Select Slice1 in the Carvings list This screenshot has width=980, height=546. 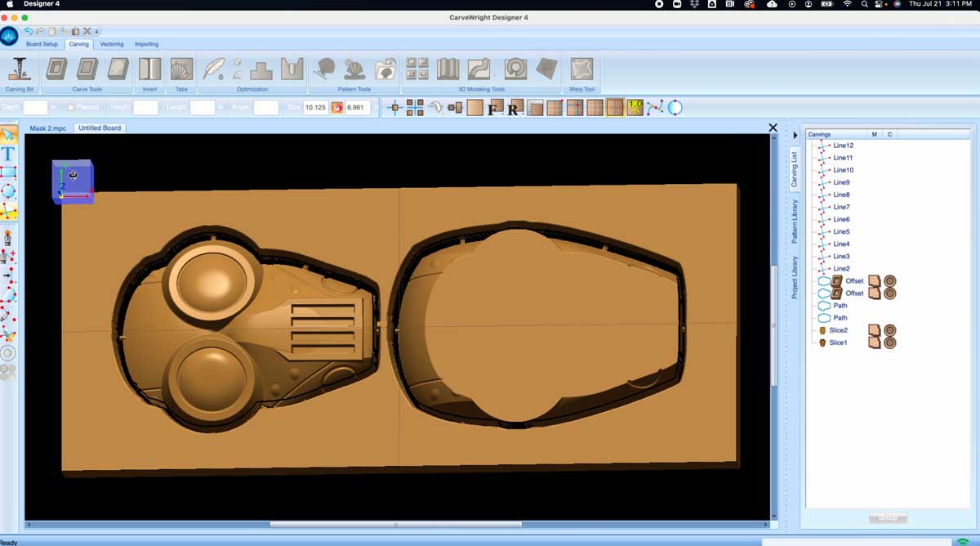pyautogui.click(x=837, y=342)
